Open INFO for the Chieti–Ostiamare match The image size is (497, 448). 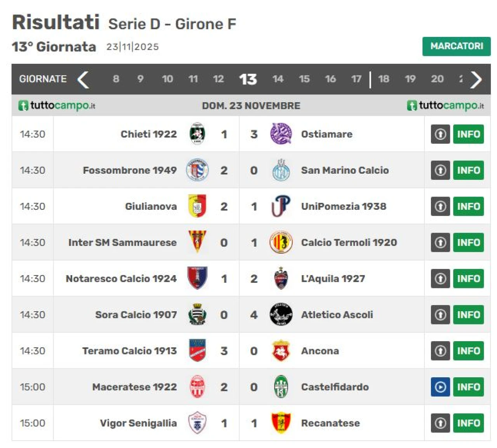pyautogui.click(x=468, y=134)
